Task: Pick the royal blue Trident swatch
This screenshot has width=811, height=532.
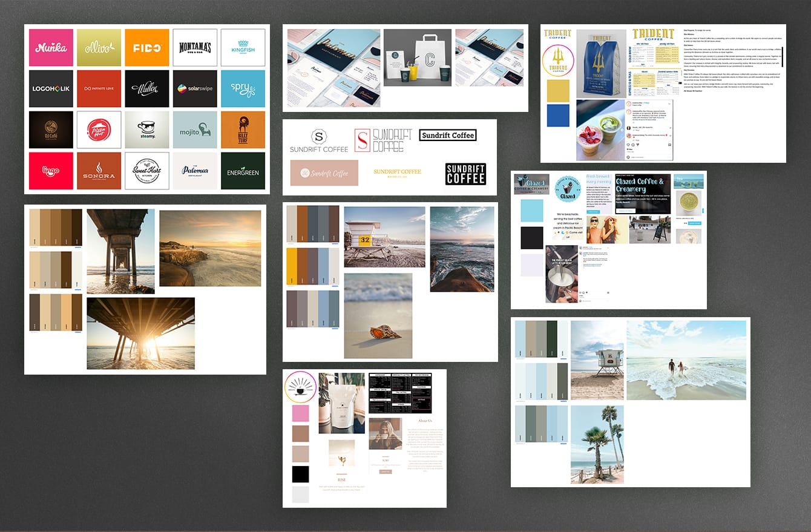Action: (x=558, y=116)
